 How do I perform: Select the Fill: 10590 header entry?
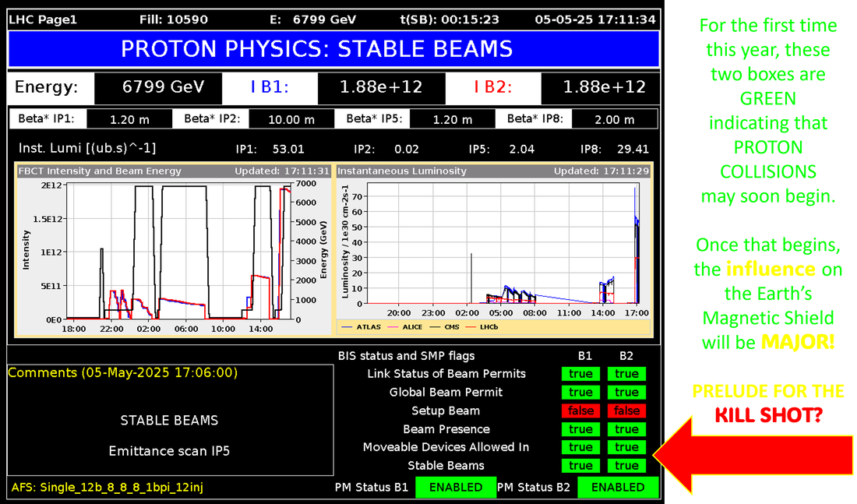[174, 19]
